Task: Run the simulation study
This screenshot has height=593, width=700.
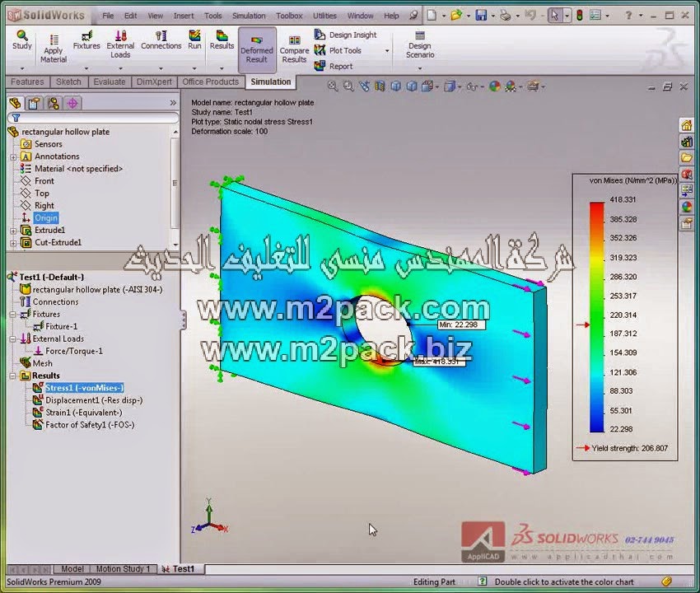Action: [194, 40]
